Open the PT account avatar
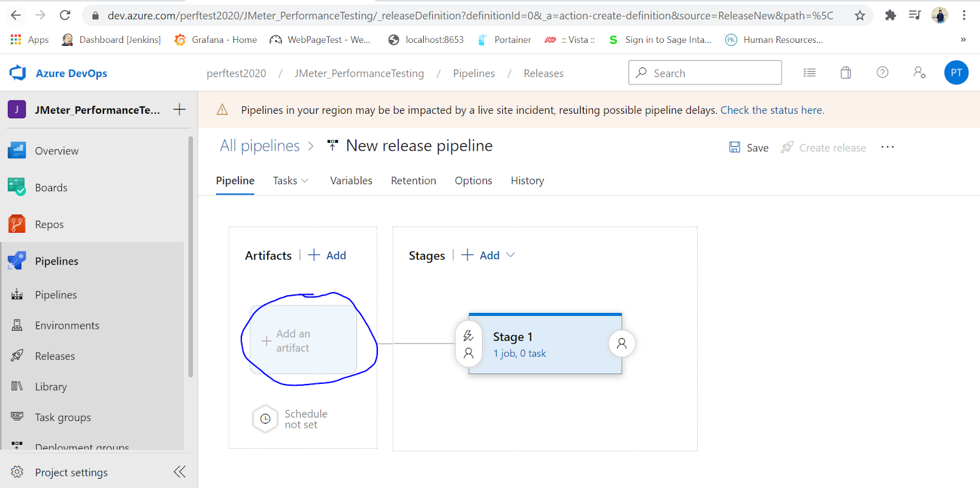The width and height of the screenshot is (980, 488). point(956,72)
